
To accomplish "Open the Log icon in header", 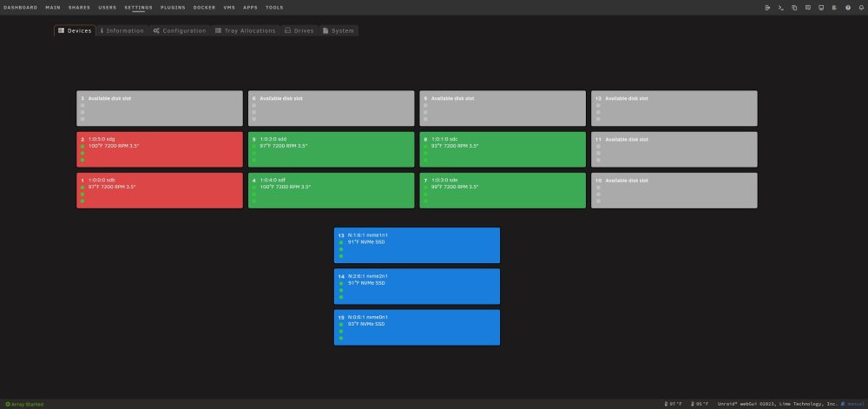I will (834, 8).
